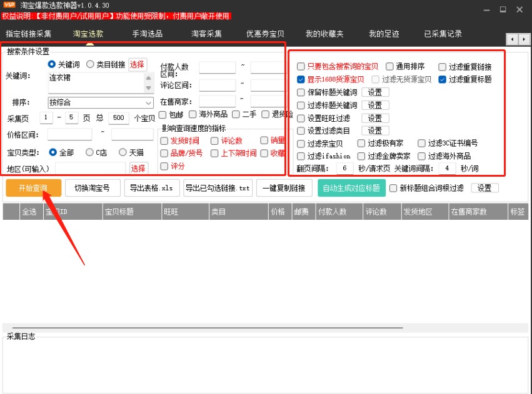Open 设置 for 设置过滤类目

(375, 131)
